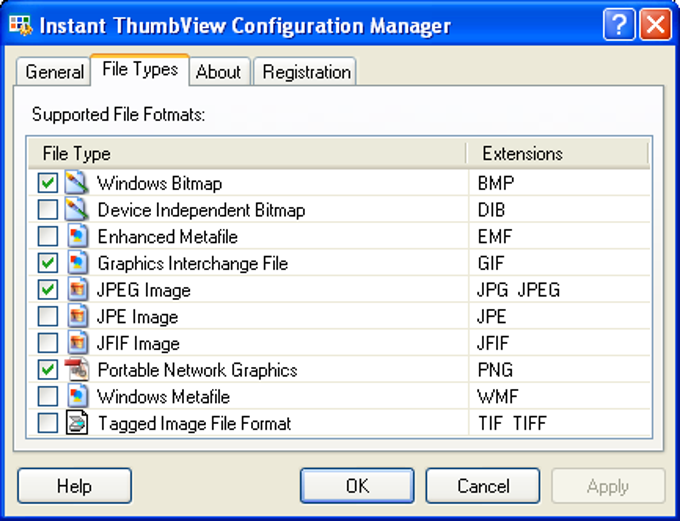Click the Windows Bitmap file type icon
Screen dimensions: 680x521
pos(77,184)
